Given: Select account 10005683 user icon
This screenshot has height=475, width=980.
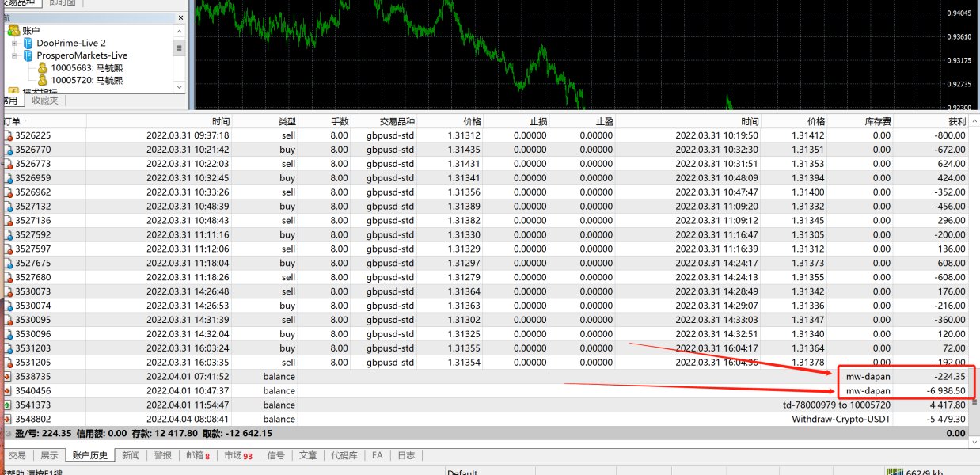Looking at the screenshot, I should (x=42, y=68).
